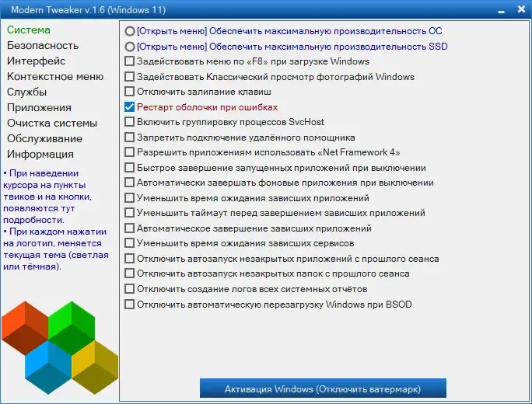Uncheck 'Рестарт оболочки при ошибках'
Image resolution: width=532 pixels, height=404 pixels.
[129, 107]
